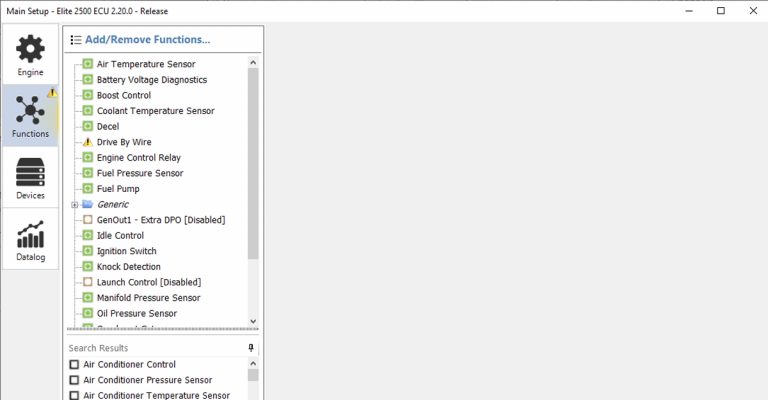768x400 pixels.
Task: Select Knock Detection in the function tree
Action: 129,267
